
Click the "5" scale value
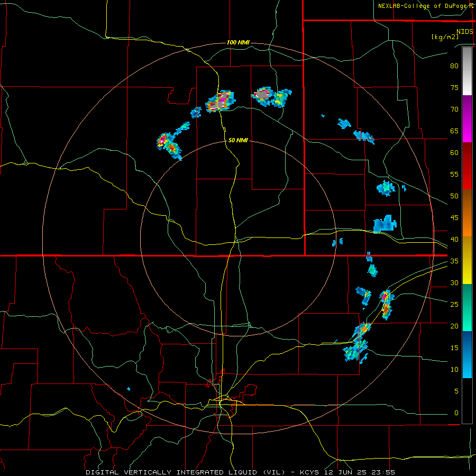[x=456, y=391]
